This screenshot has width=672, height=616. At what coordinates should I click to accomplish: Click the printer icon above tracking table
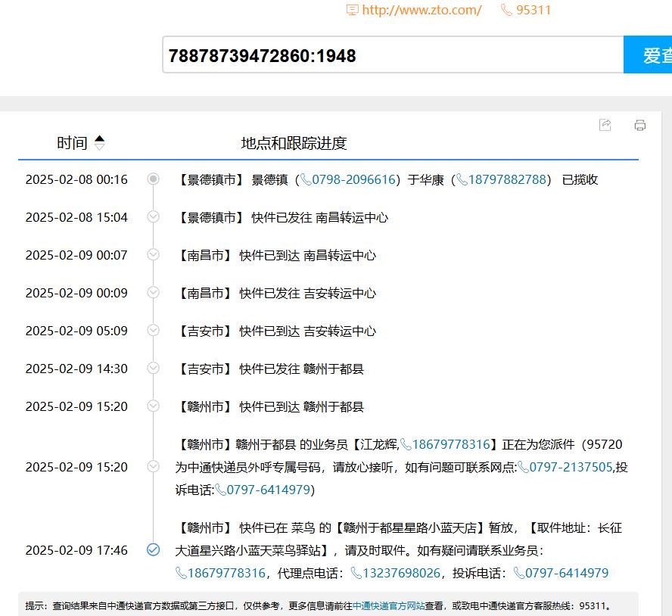pos(640,125)
